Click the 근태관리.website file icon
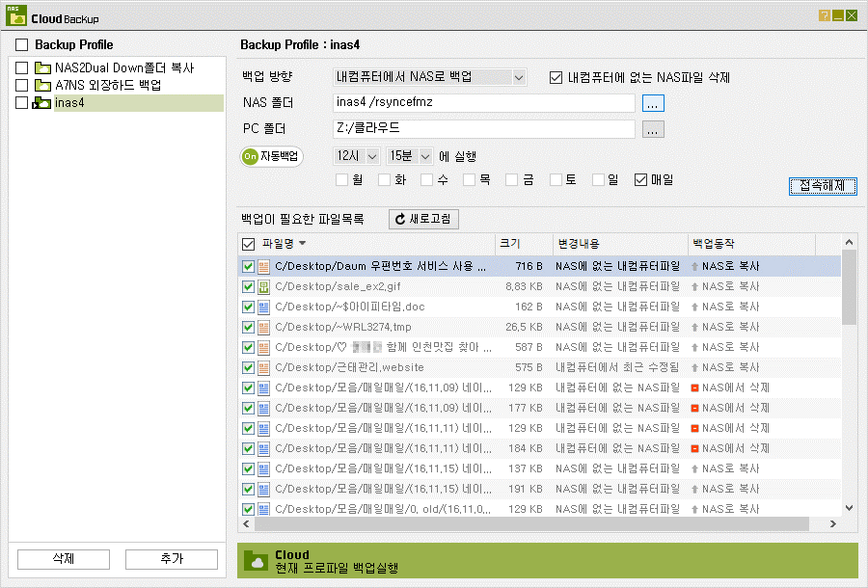This screenshot has width=868, height=588. click(263, 368)
